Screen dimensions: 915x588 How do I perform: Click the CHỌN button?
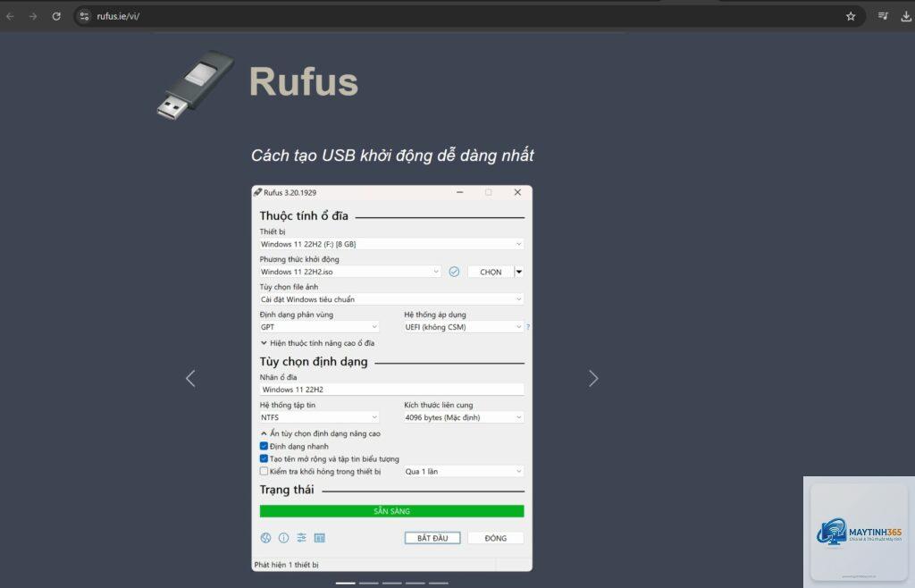491,272
